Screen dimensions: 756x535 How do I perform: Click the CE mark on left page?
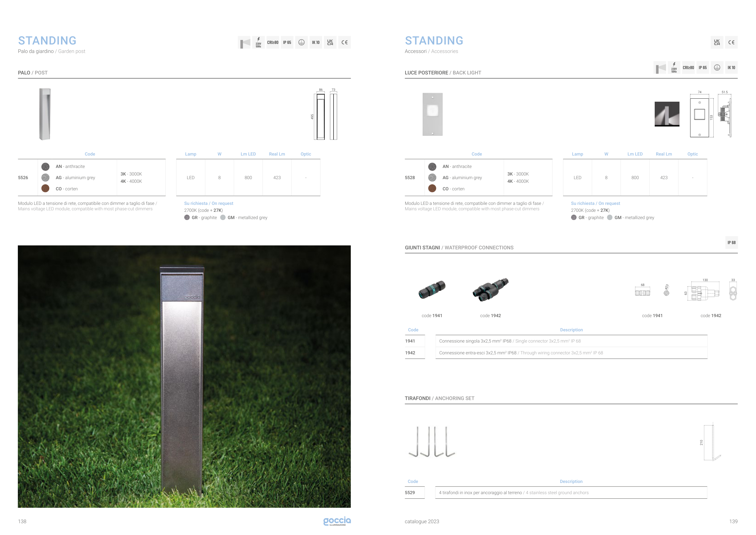(x=344, y=42)
